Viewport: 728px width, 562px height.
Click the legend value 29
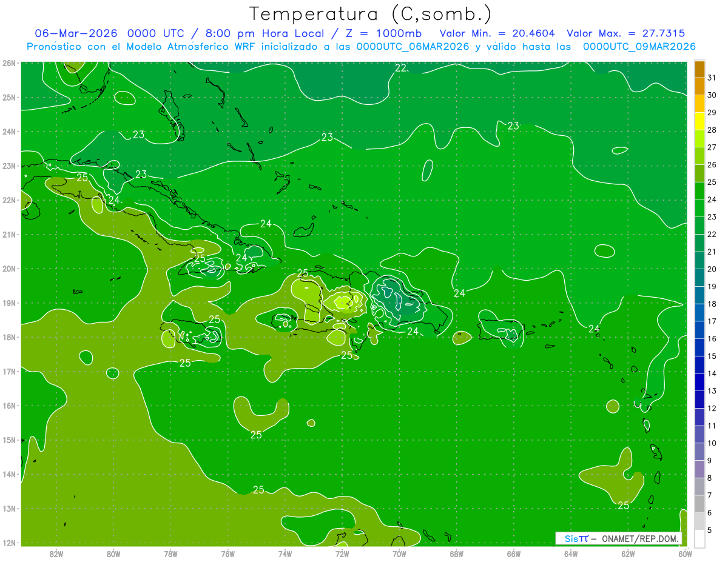pyautogui.click(x=712, y=113)
